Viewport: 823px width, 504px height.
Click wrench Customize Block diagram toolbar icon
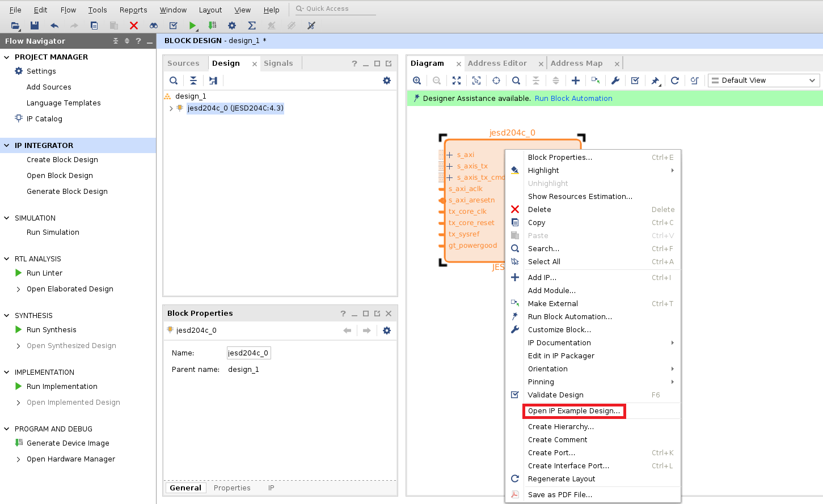(615, 81)
